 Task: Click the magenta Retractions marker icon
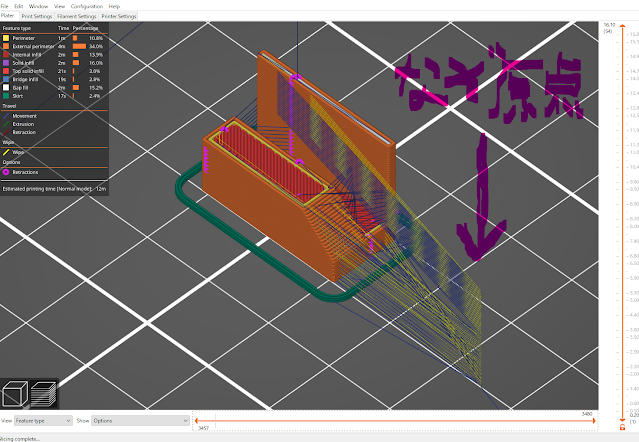6,172
